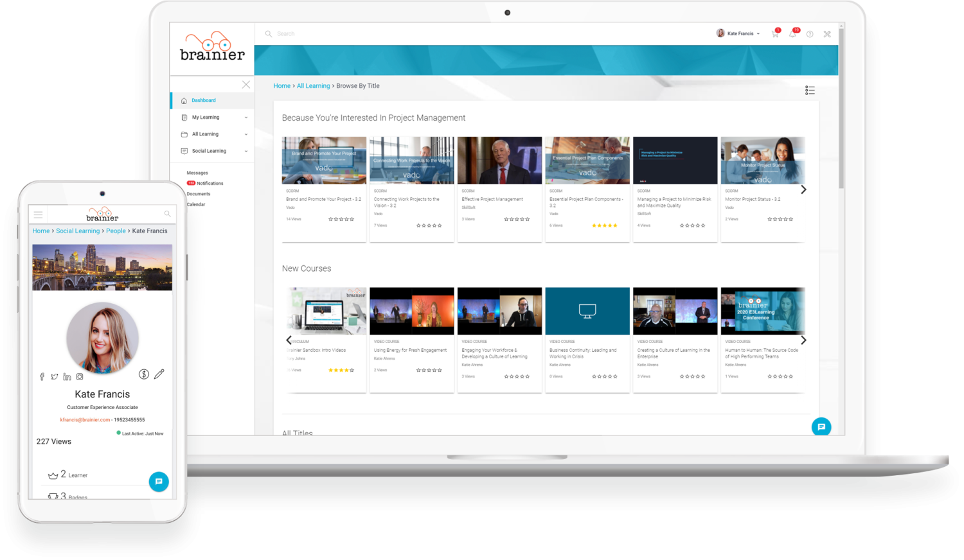
Task: Click the 227 Views text on phone
Action: (54, 442)
